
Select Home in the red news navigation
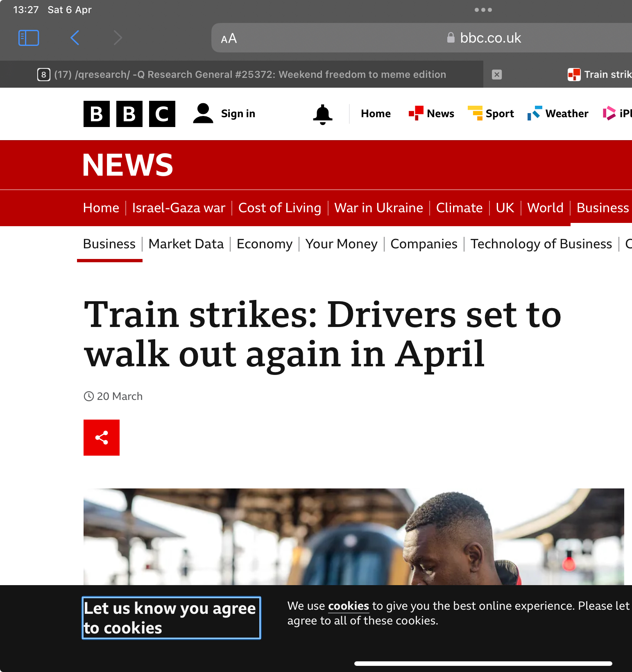click(101, 208)
